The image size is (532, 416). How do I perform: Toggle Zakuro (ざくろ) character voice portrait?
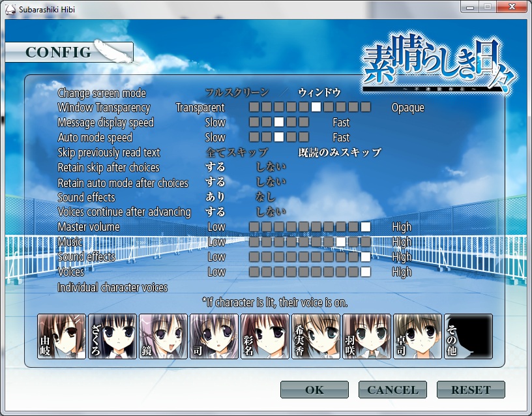point(112,336)
